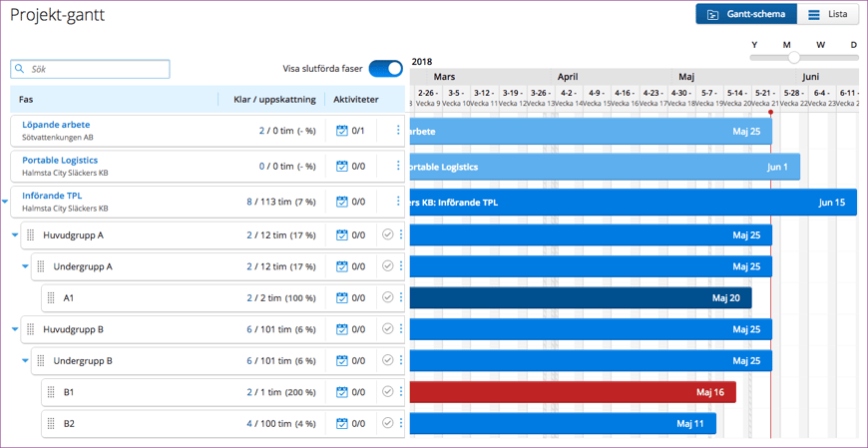Click the drag handle of row B2
This screenshot has height=448, width=868.
point(51,424)
